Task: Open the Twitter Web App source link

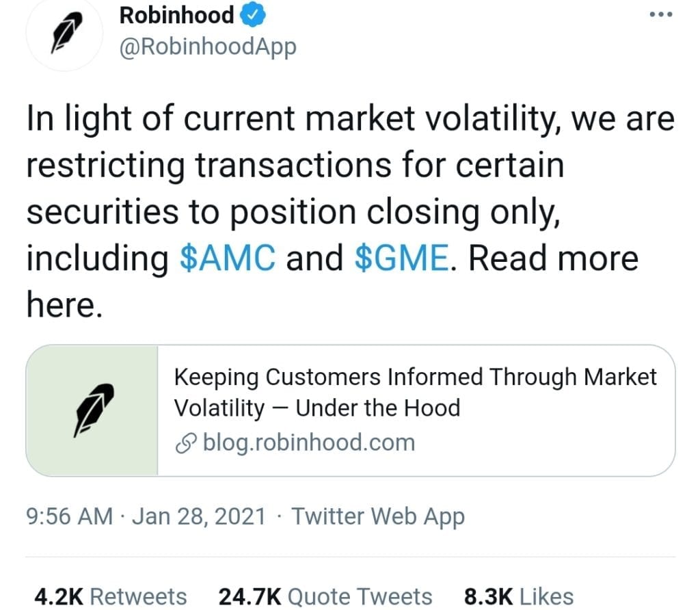Action: click(x=378, y=517)
